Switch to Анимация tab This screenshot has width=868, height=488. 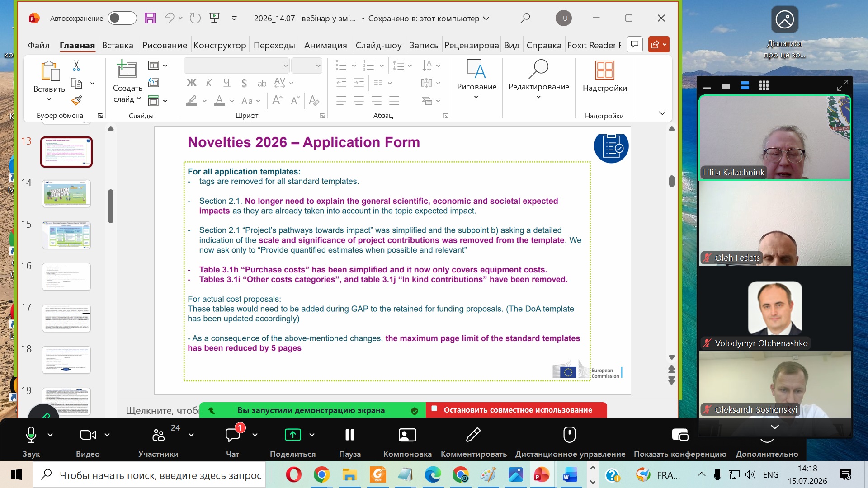[325, 45]
